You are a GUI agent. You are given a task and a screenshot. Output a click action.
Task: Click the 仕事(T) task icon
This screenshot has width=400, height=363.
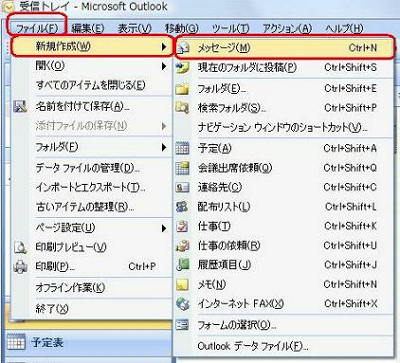(182, 226)
